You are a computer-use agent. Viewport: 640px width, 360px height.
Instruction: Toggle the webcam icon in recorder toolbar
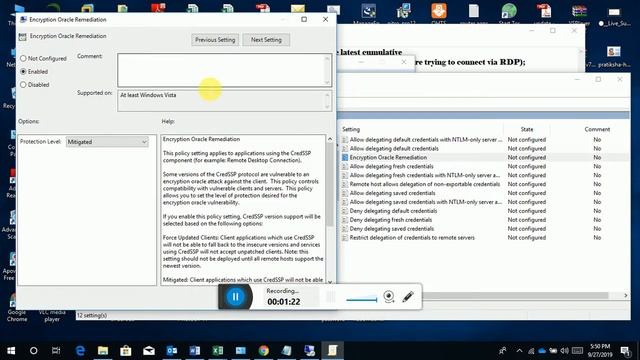tap(389, 296)
